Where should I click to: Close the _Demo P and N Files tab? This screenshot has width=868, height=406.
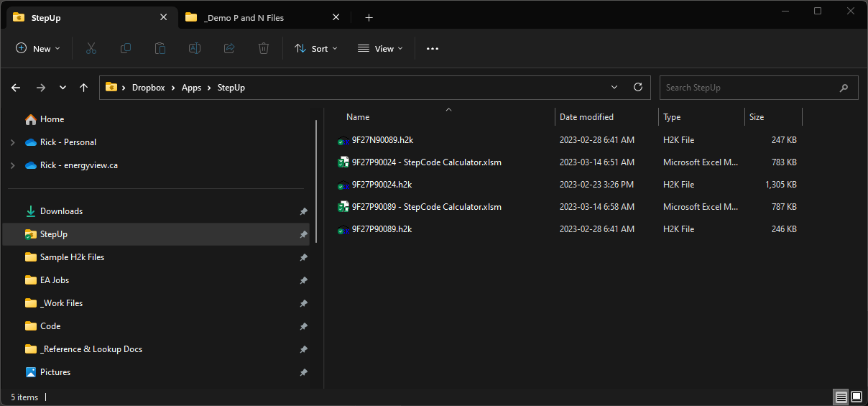[x=336, y=18]
